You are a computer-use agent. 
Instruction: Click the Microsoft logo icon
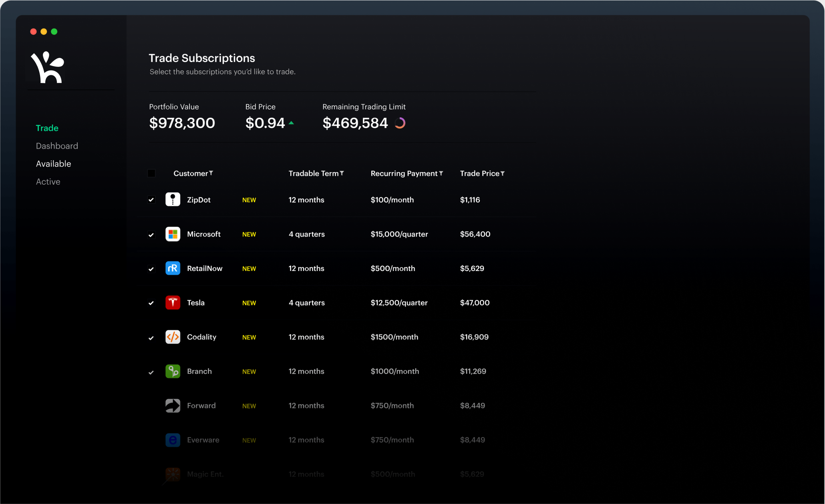coord(173,234)
